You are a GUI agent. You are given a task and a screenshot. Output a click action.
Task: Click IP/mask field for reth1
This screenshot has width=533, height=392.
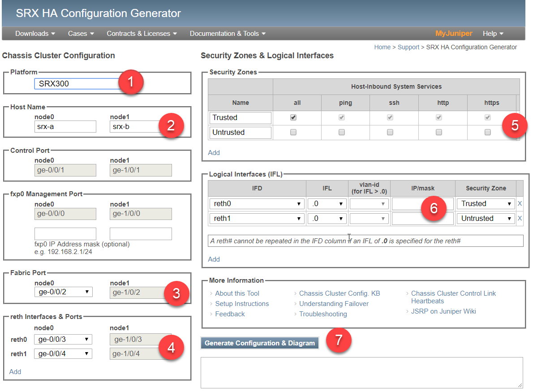(x=422, y=218)
